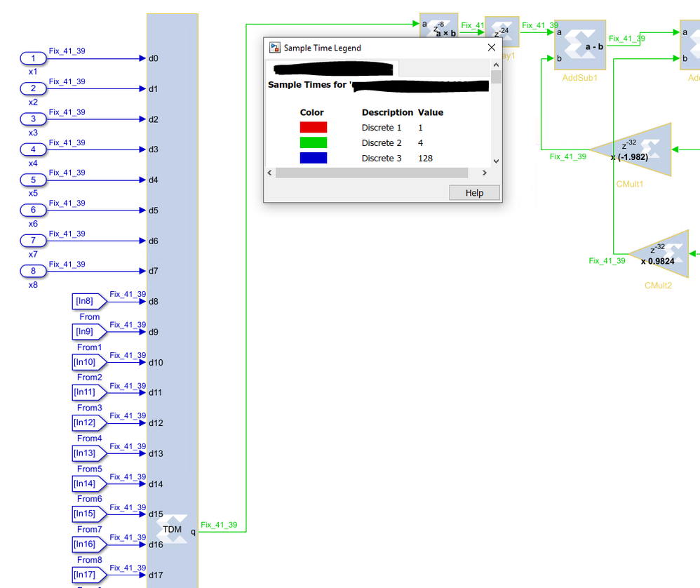The width and height of the screenshot is (700, 588).
Task: Click the Discrete 2 description text
Action: [382, 143]
